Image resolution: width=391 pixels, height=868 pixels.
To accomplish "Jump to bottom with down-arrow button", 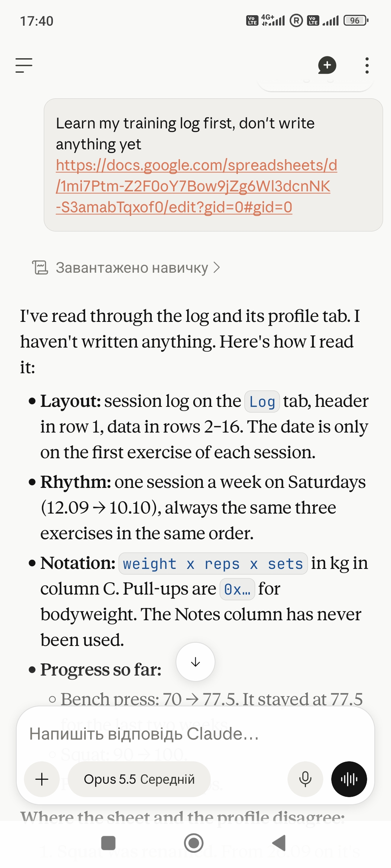I will [x=195, y=662].
